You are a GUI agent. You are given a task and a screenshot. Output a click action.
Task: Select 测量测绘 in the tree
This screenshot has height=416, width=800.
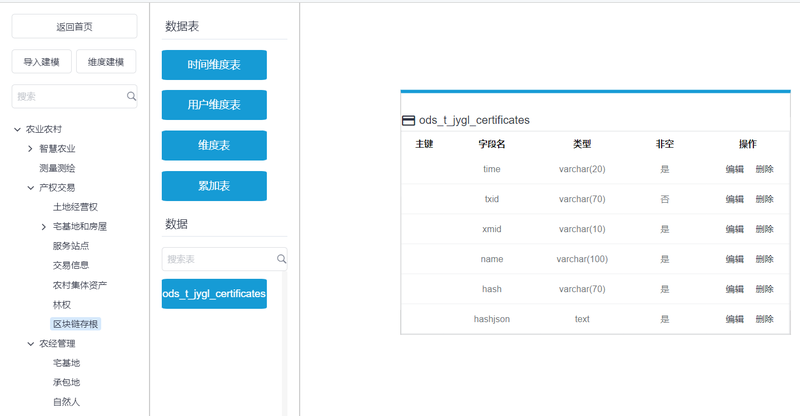tap(57, 168)
